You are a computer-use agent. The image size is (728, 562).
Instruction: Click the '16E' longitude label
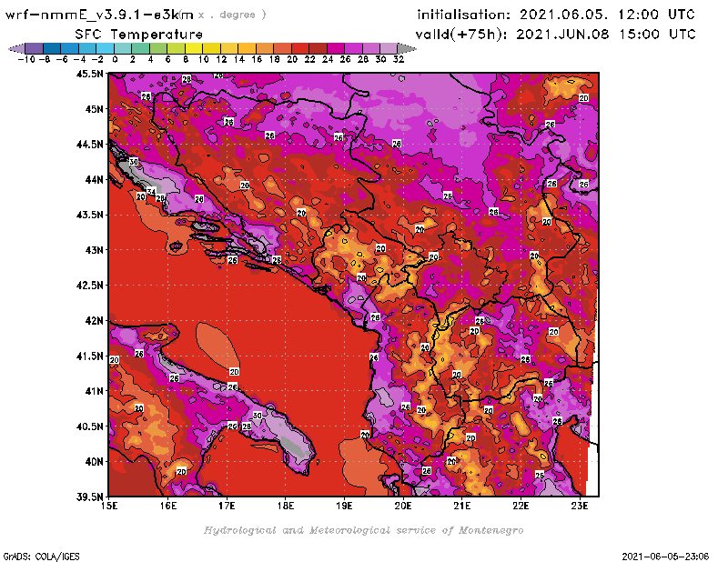click(167, 506)
